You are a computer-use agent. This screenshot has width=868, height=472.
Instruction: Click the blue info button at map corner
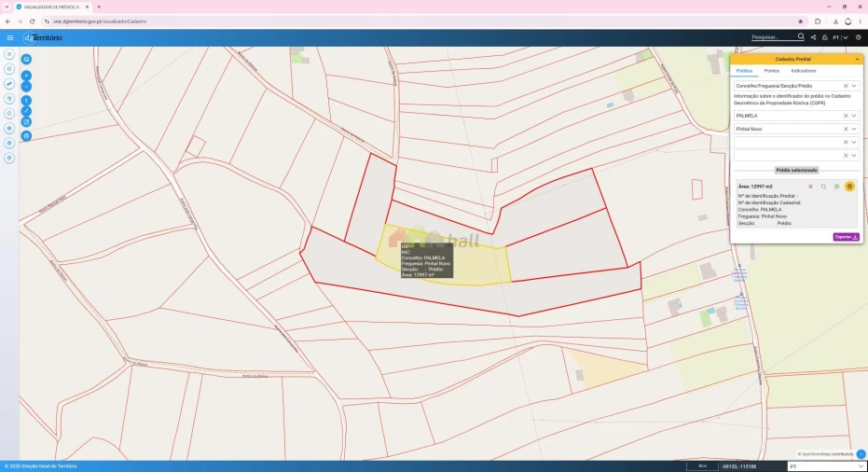861,454
